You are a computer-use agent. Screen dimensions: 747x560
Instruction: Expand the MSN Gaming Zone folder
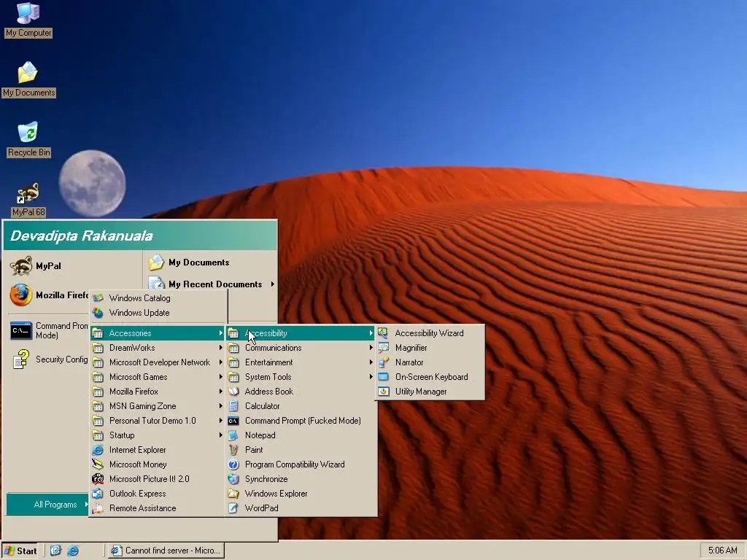[x=158, y=406]
